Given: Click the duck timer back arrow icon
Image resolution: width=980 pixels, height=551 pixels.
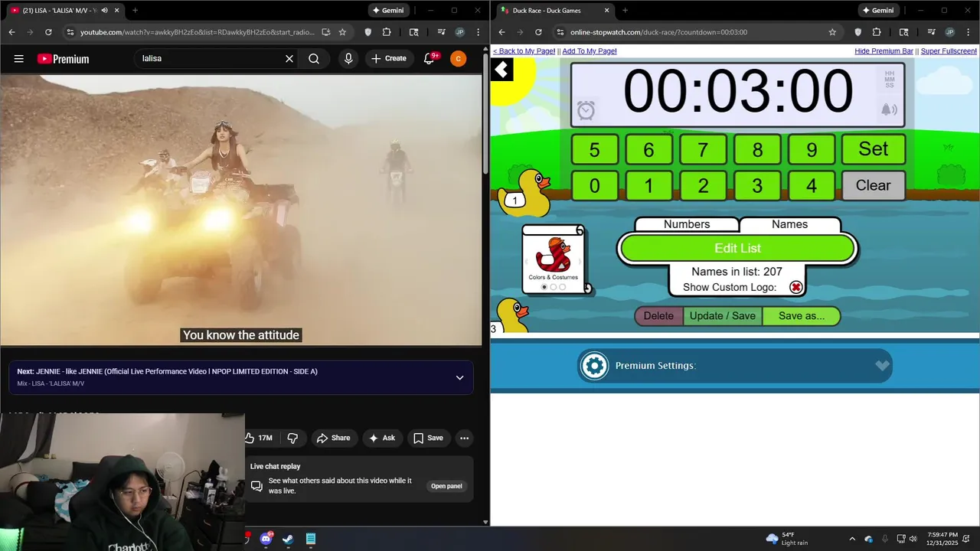Looking at the screenshot, I should click(x=501, y=70).
